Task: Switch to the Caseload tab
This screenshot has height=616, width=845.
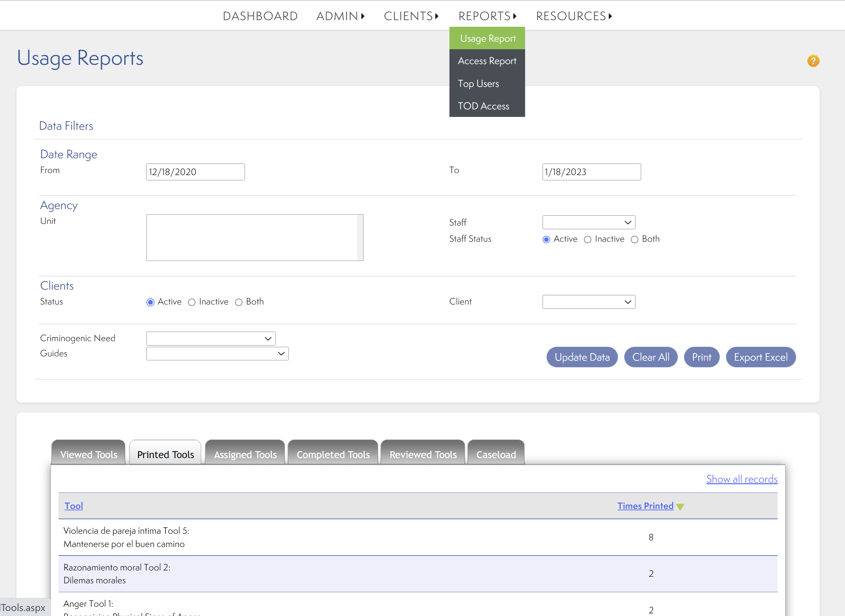Action: [x=496, y=454]
